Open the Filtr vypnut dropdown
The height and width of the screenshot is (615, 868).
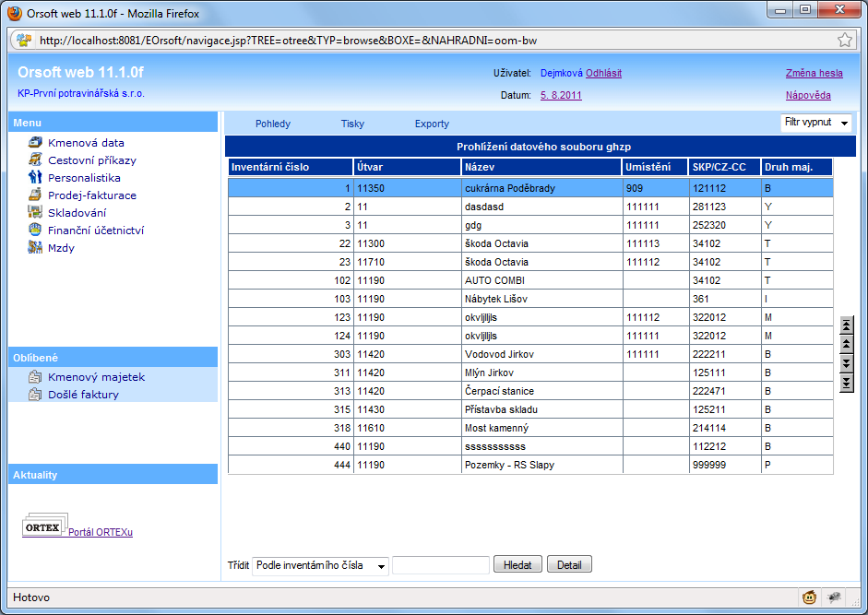click(x=815, y=123)
